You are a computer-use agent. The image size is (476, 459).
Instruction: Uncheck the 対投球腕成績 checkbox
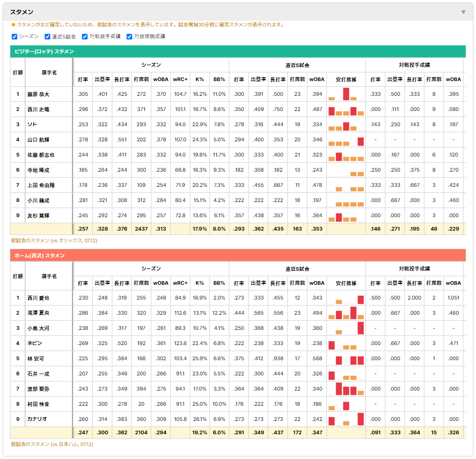pyautogui.click(x=129, y=37)
